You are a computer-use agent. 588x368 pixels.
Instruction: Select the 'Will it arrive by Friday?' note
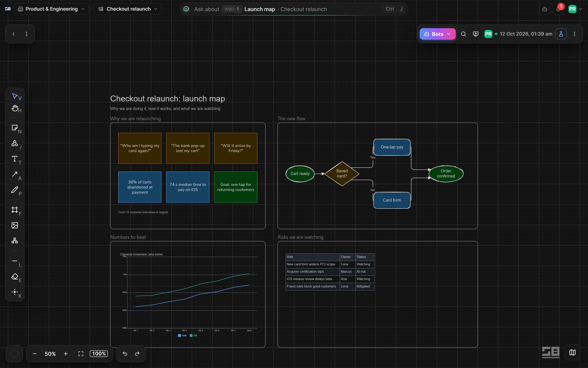tap(236, 148)
